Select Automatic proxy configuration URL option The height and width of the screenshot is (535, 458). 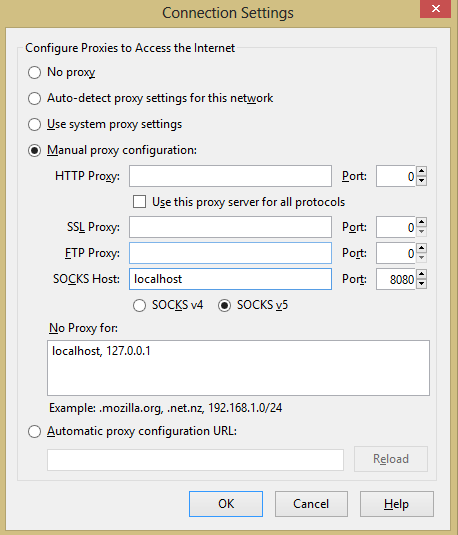34,431
